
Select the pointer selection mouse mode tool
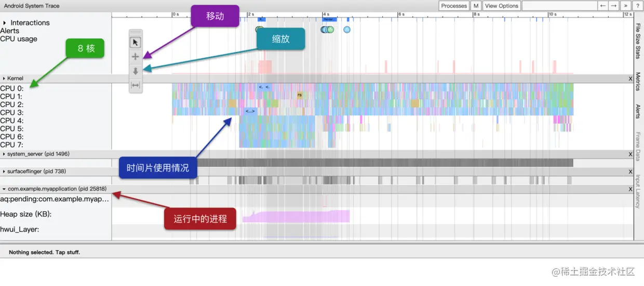(136, 43)
